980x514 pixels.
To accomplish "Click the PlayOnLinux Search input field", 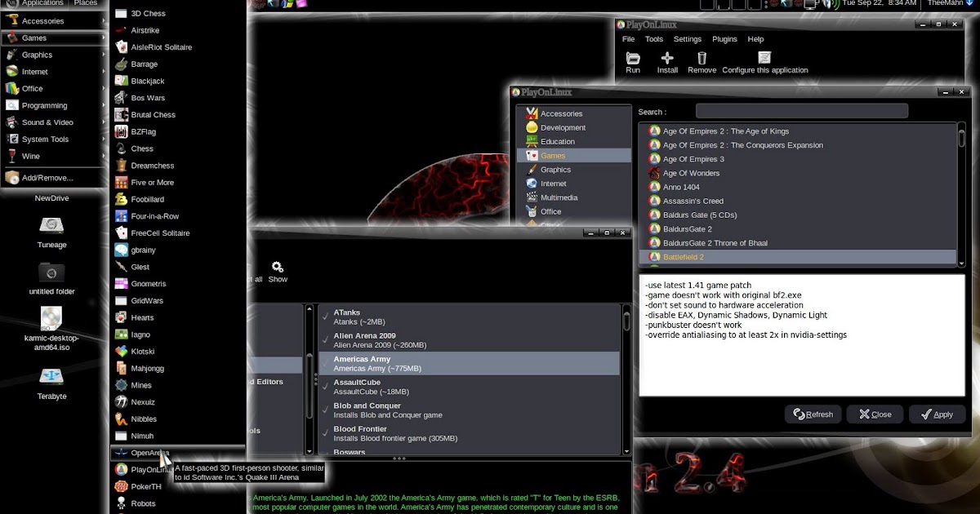I will 802,111.
